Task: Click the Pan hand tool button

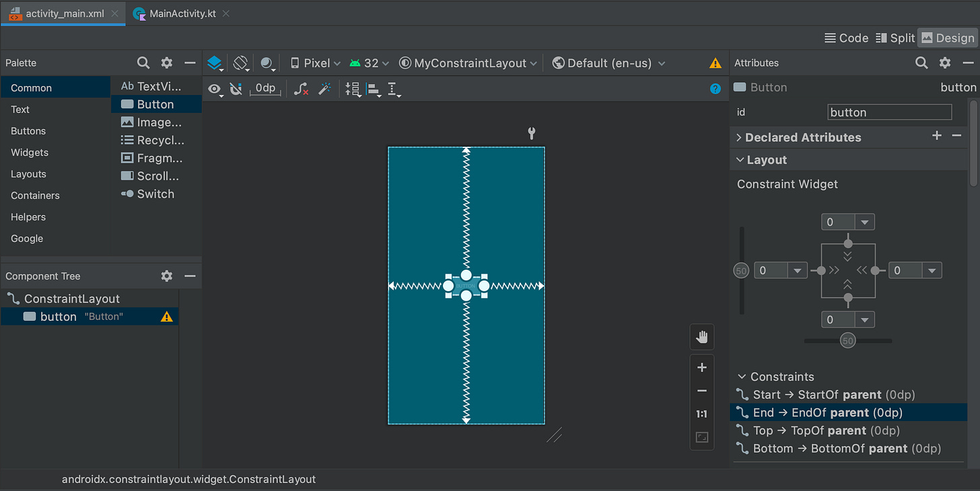Action: [x=702, y=337]
